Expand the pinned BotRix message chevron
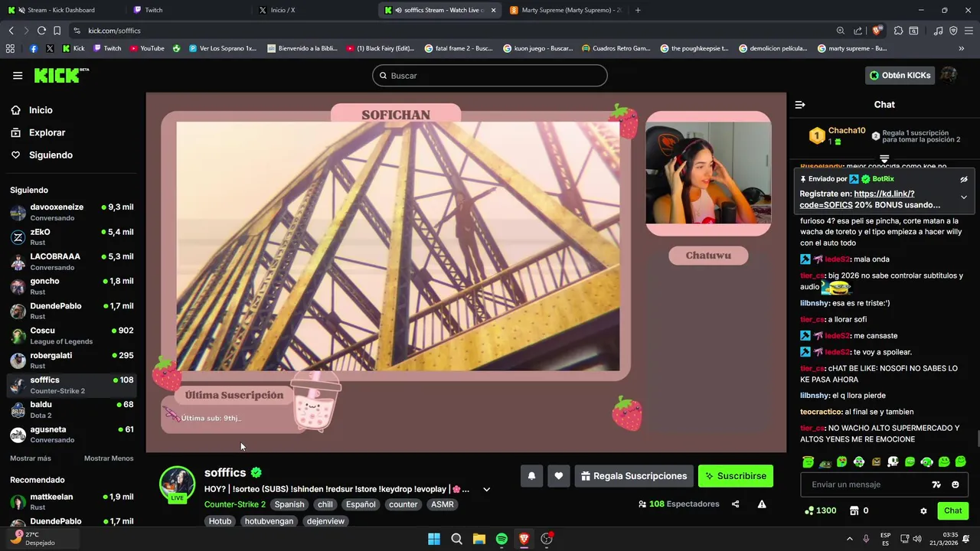The image size is (980, 551). click(964, 197)
